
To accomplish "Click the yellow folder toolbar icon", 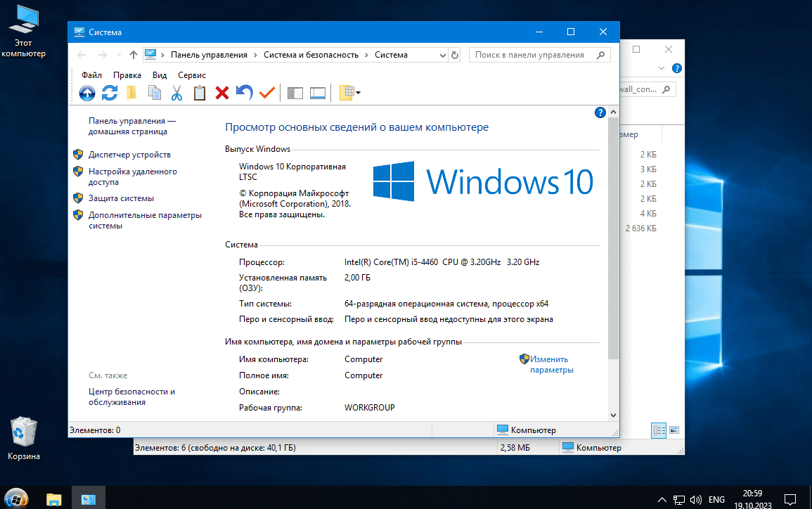I will click(131, 93).
